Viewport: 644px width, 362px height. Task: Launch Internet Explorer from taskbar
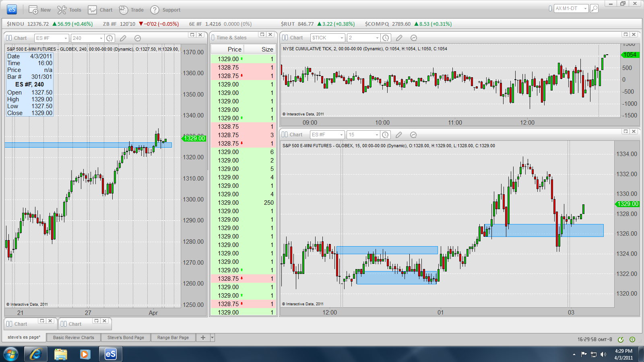coord(36,354)
